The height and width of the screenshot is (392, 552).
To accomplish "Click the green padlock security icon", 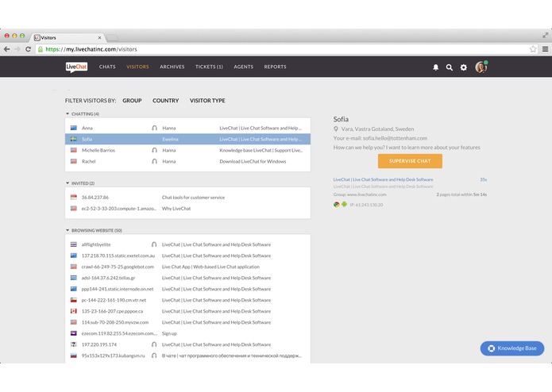I will coord(41,49).
